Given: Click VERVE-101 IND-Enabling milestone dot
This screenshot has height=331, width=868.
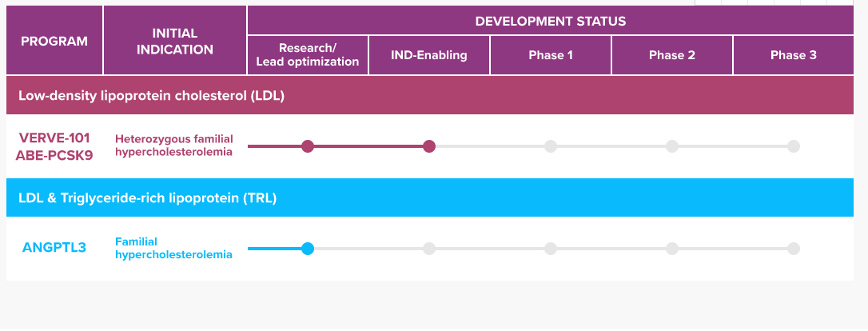Looking at the screenshot, I should (x=429, y=146).
